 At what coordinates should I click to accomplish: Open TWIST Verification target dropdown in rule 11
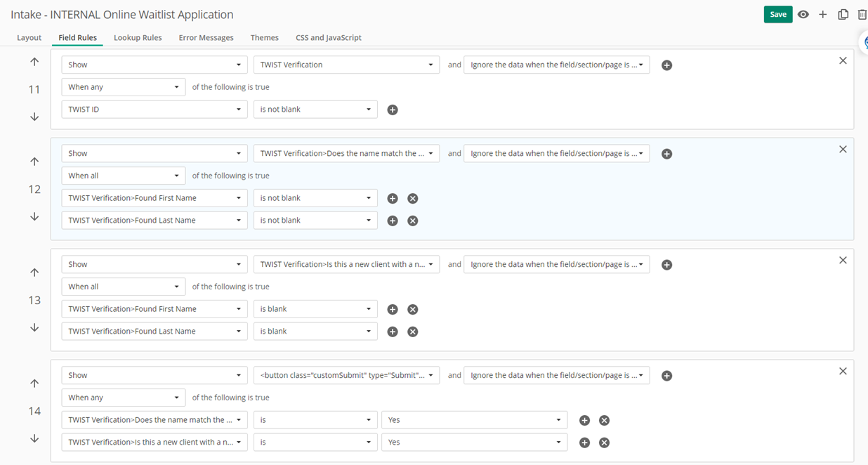[346, 65]
